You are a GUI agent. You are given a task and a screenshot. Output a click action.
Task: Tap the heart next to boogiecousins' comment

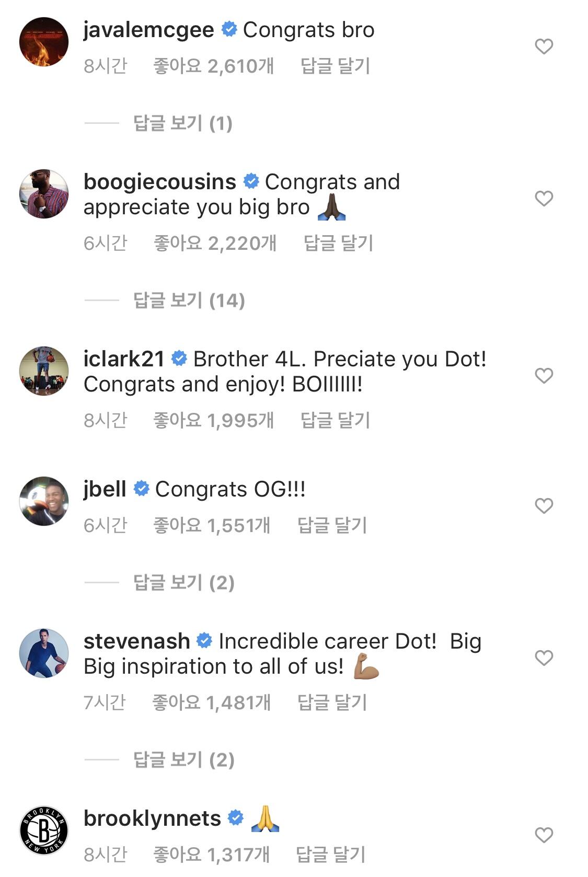[544, 198]
